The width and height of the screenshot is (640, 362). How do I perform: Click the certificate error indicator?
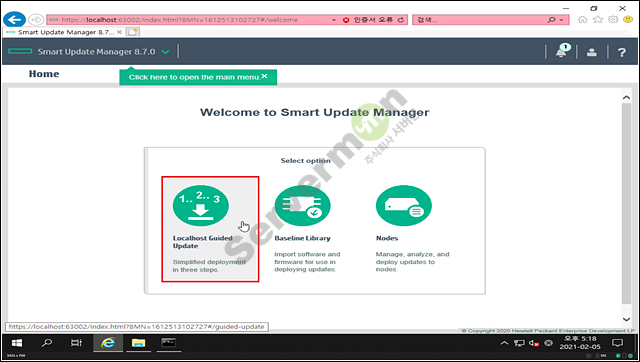pyautogui.click(x=368, y=20)
